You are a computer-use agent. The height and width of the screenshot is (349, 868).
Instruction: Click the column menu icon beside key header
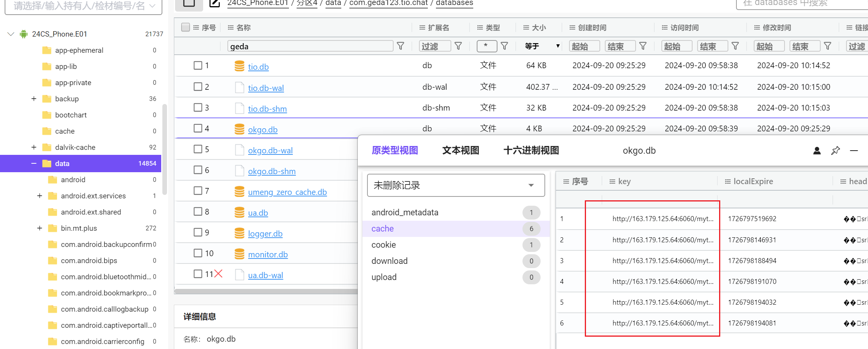[613, 181]
